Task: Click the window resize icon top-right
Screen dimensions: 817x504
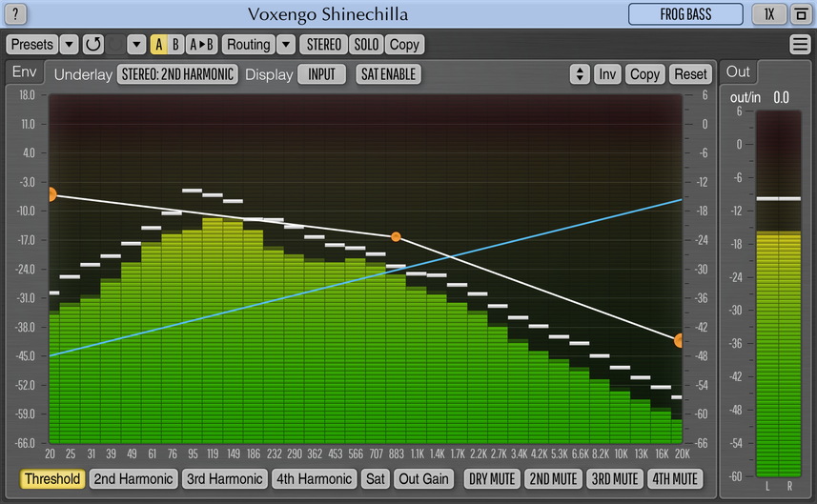Action: tap(799, 14)
